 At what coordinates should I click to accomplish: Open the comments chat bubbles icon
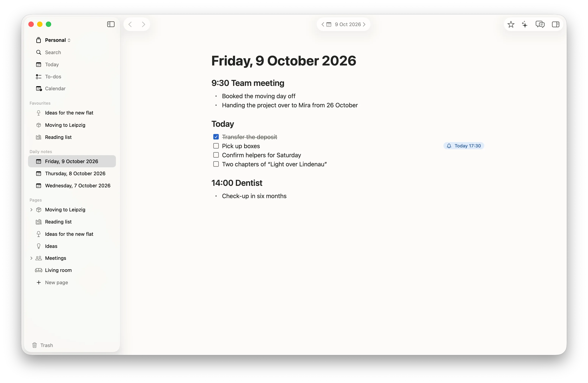540,24
